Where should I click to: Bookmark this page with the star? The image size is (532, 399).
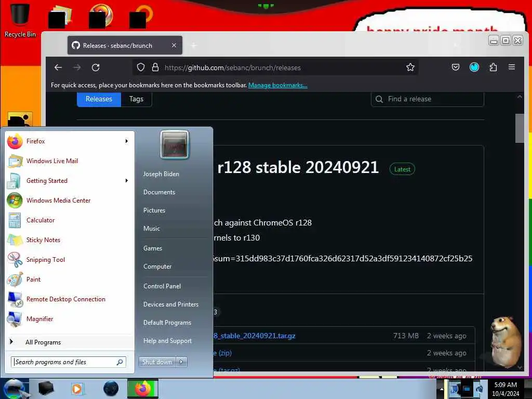click(410, 67)
